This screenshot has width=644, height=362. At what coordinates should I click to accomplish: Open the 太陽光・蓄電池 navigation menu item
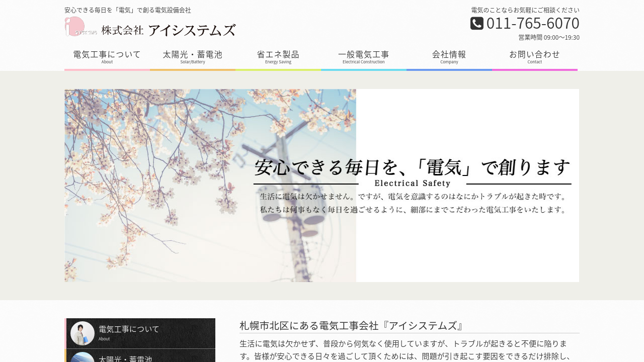click(x=192, y=57)
